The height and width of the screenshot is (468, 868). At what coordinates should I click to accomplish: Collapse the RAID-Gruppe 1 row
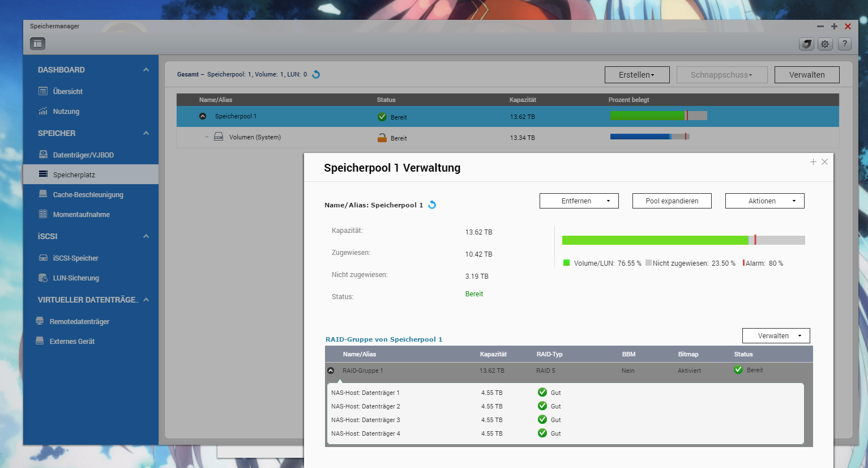tap(331, 371)
